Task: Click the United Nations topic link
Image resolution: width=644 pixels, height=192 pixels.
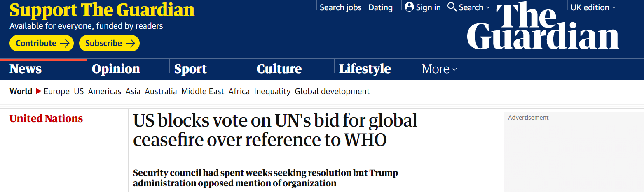Action: [46, 119]
